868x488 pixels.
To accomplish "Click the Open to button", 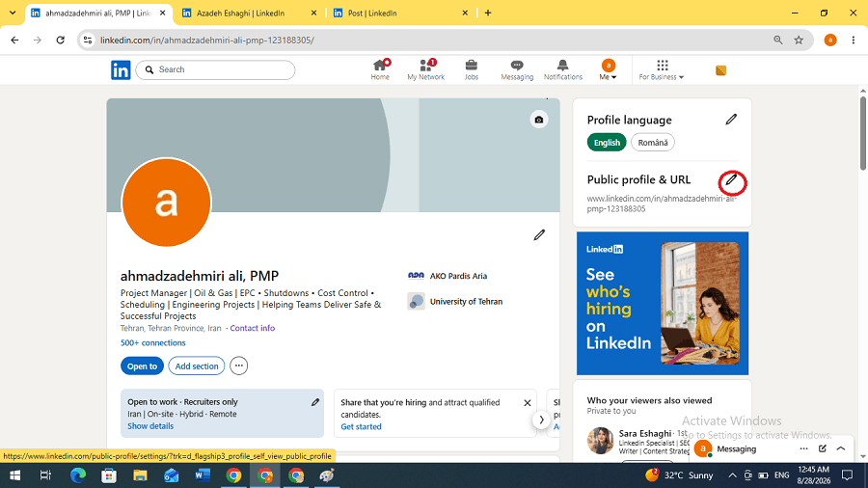I will pyautogui.click(x=143, y=366).
